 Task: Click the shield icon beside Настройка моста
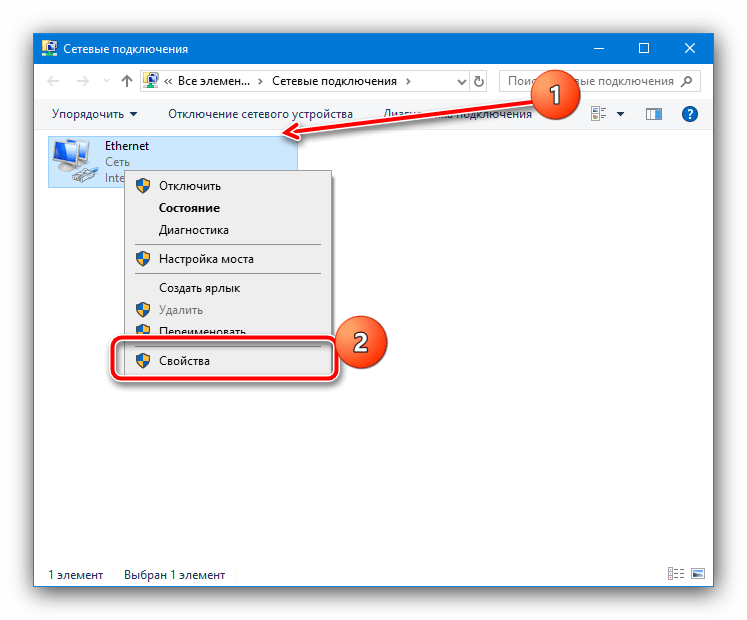click(143, 259)
